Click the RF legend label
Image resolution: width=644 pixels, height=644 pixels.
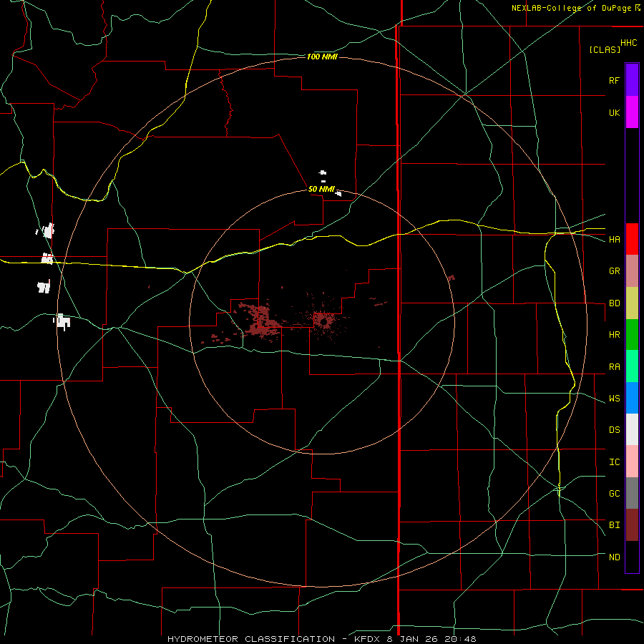[x=614, y=80]
